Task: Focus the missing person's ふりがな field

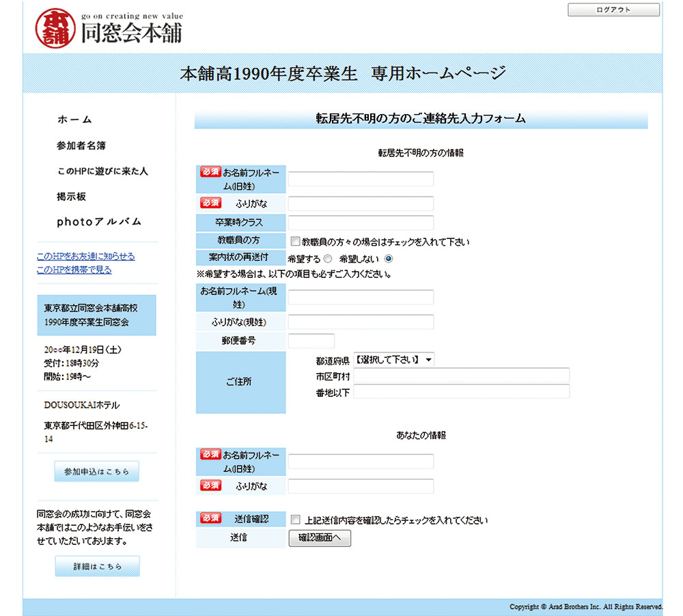Action: coord(361,204)
